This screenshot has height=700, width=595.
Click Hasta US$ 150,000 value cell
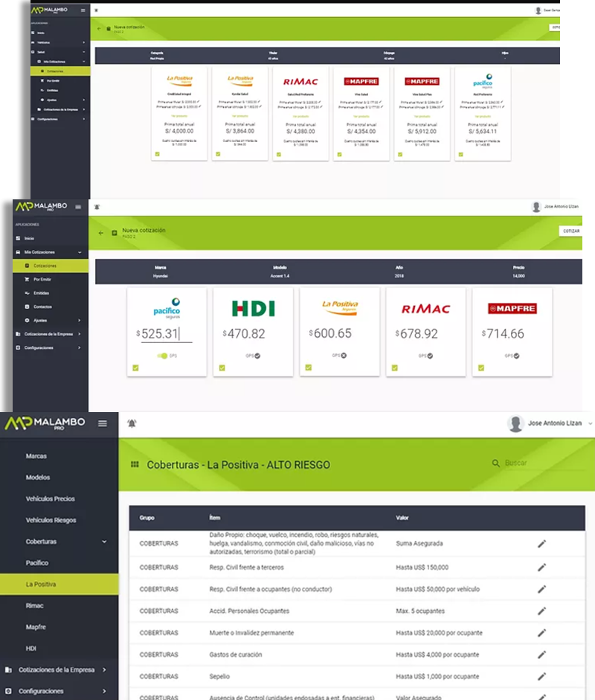(x=422, y=568)
